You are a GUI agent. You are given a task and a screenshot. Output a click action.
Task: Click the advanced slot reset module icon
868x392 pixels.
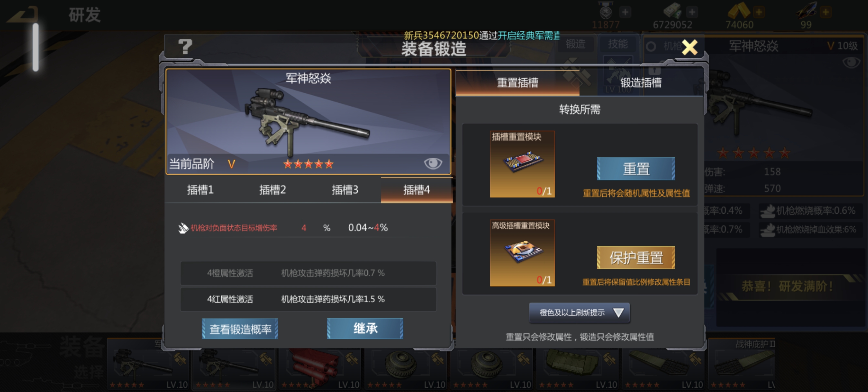tap(522, 253)
